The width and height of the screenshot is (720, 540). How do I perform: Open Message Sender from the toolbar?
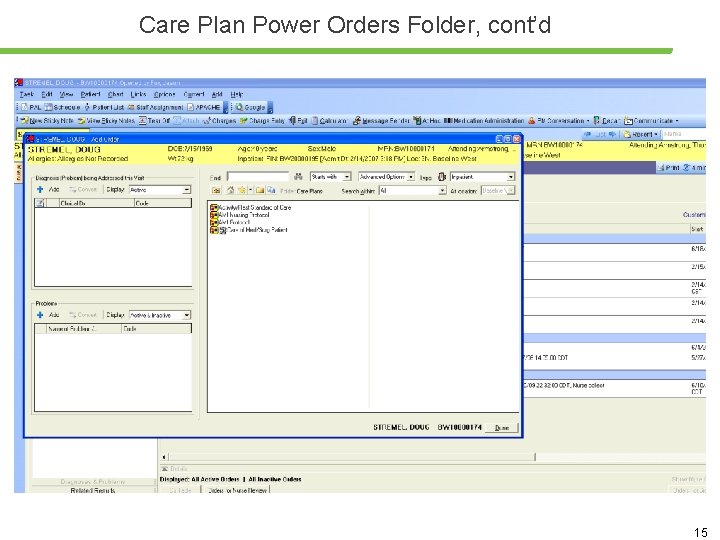point(381,121)
